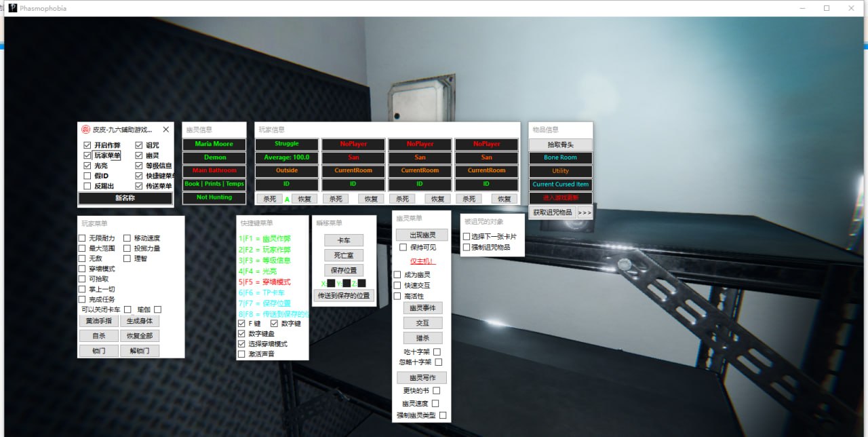
Task: Enable the 假ID checkbox
Action: point(87,176)
